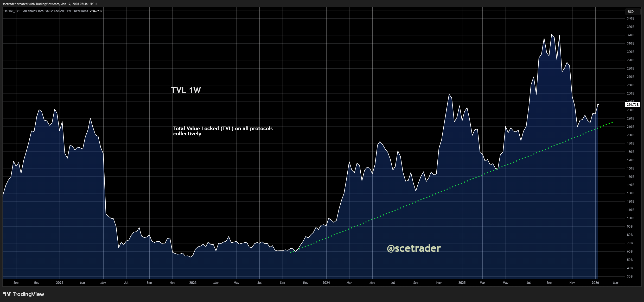This screenshot has height=302, width=644.
Task: Open the TOTAL_TVL symbol legend
Action: pyautogui.click(x=12, y=11)
